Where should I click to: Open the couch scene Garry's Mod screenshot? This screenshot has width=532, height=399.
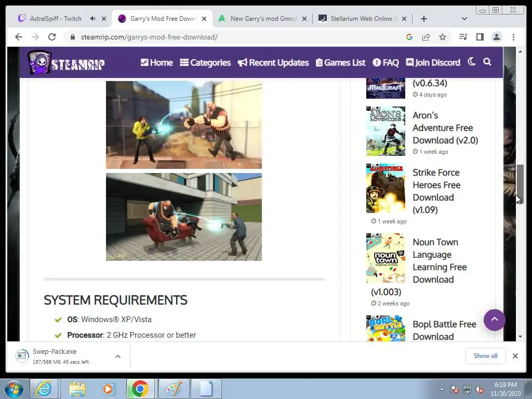[x=184, y=217]
